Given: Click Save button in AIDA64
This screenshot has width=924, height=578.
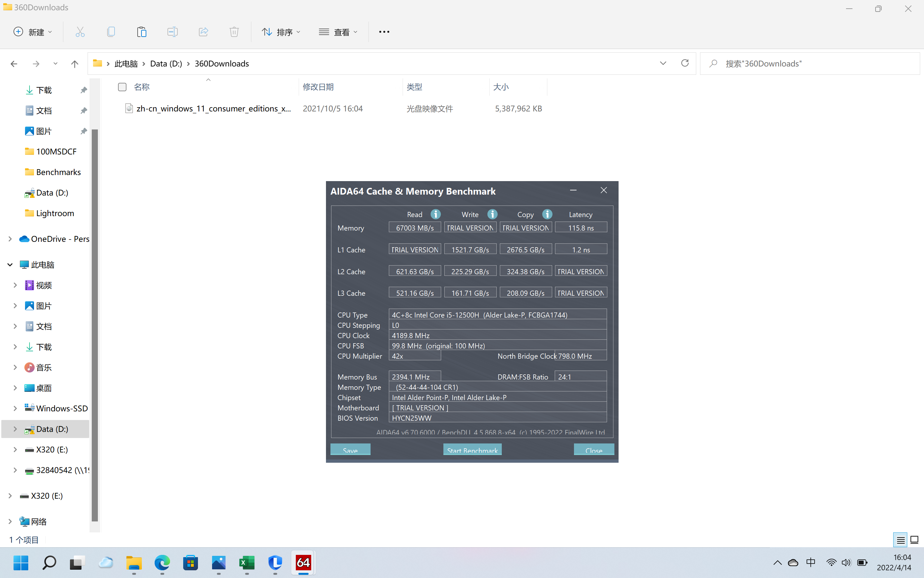Looking at the screenshot, I should [x=350, y=450].
